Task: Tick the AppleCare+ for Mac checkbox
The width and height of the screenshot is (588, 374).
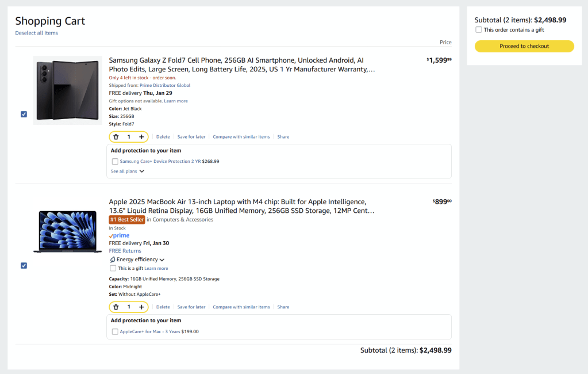Action: pos(115,332)
